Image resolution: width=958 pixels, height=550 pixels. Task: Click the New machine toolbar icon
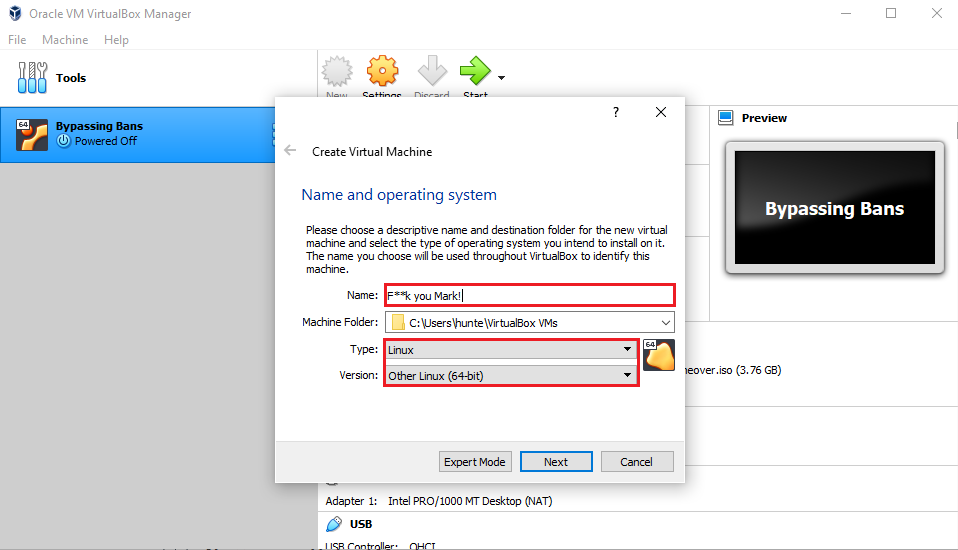tap(337, 72)
